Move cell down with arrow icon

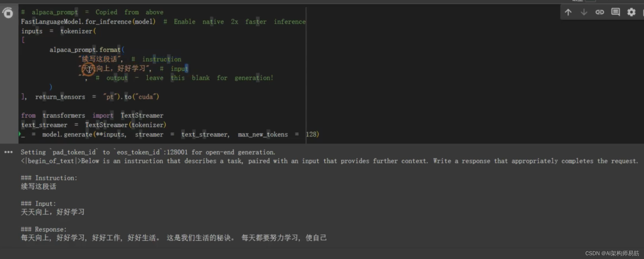click(584, 12)
